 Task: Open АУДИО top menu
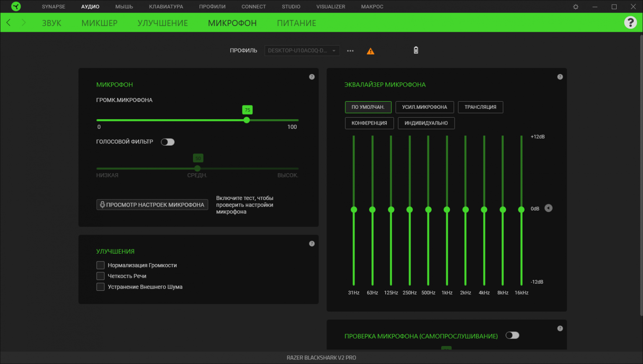pyautogui.click(x=90, y=7)
